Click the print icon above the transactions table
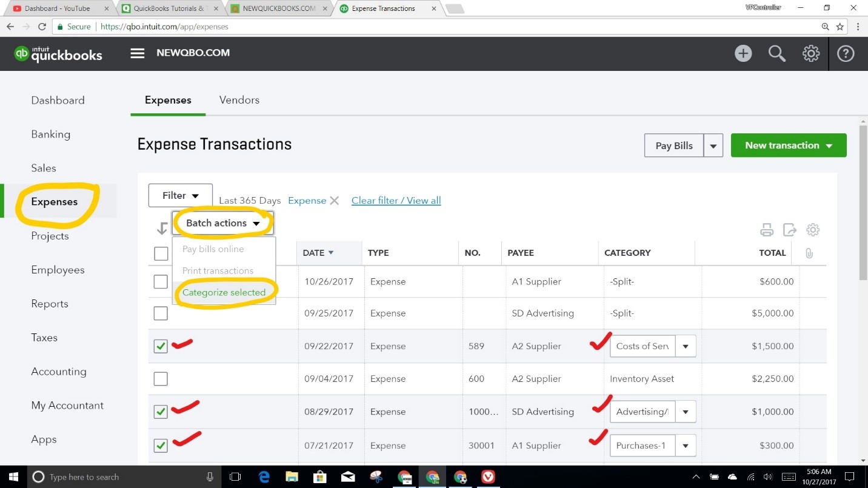868x488 pixels. click(x=767, y=230)
